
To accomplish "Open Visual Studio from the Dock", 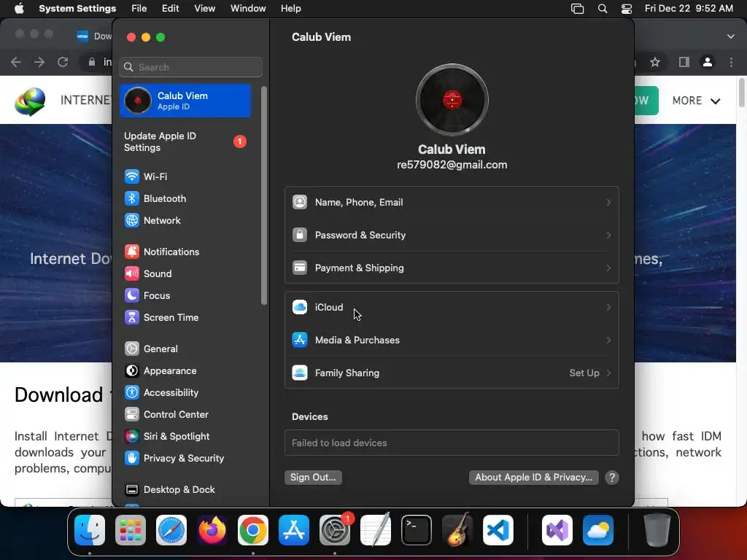I will coord(557,531).
